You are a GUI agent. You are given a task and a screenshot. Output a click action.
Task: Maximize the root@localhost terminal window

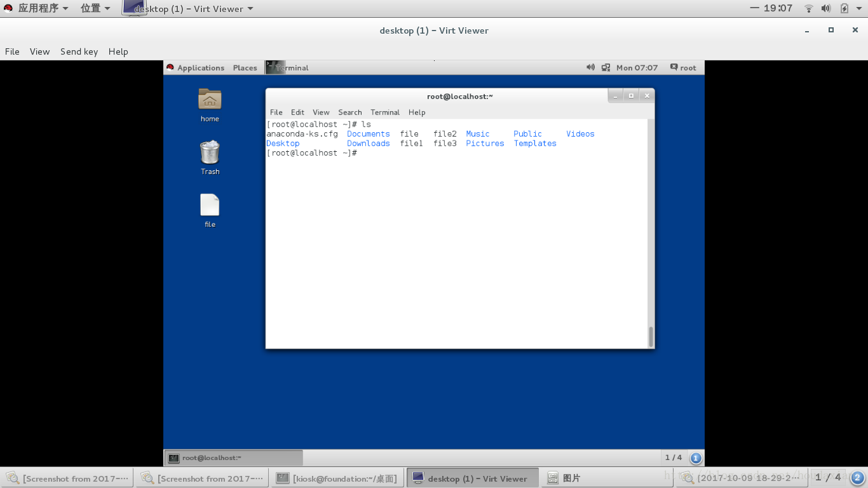tap(631, 96)
